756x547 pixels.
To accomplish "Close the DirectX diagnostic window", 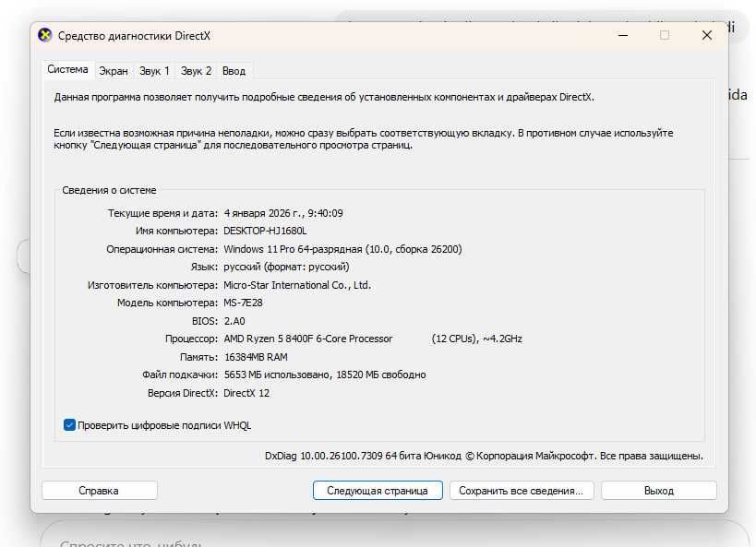I will [x=707, y=35].
